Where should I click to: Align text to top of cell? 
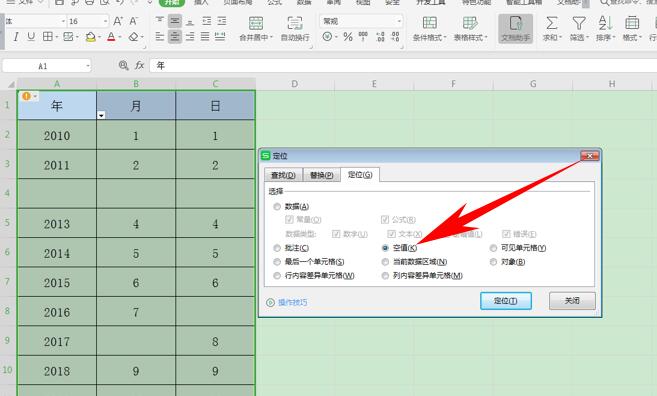[x=160, y=21]
